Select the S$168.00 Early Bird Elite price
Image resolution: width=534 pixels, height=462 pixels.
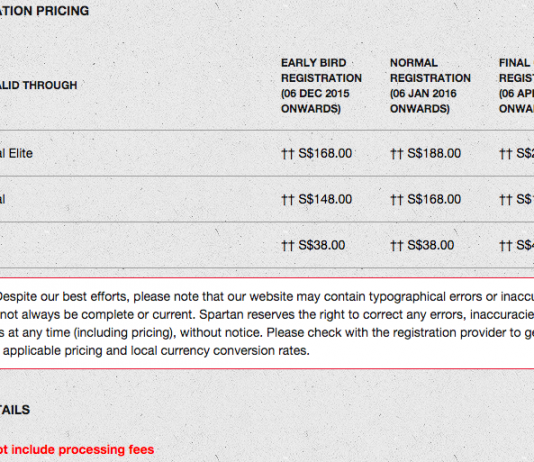[x=325, y=153]
